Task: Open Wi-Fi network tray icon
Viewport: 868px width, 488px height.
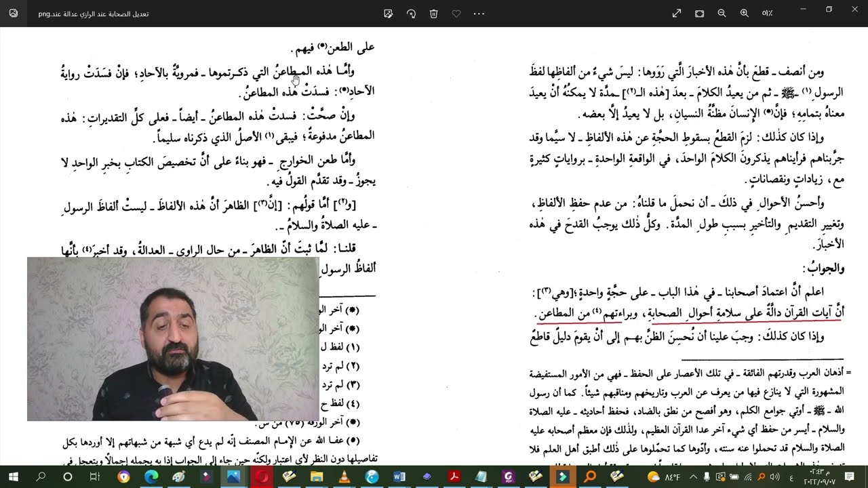Action: click(747, 477)
